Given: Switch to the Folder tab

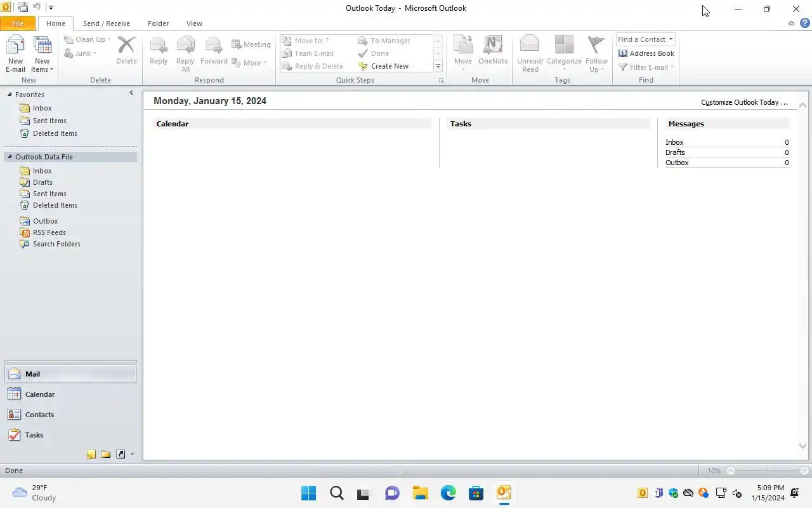Looking at the screenshot, I should [158, 23].
